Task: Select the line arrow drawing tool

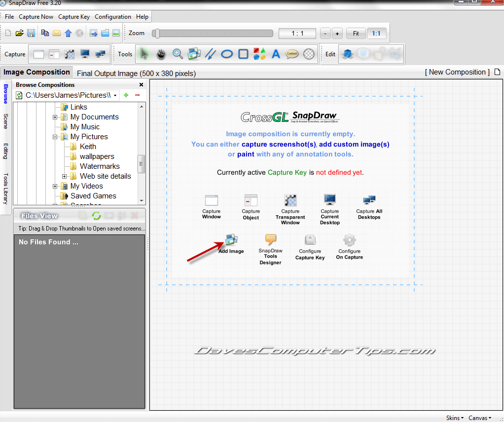Action: click(211, 54)
